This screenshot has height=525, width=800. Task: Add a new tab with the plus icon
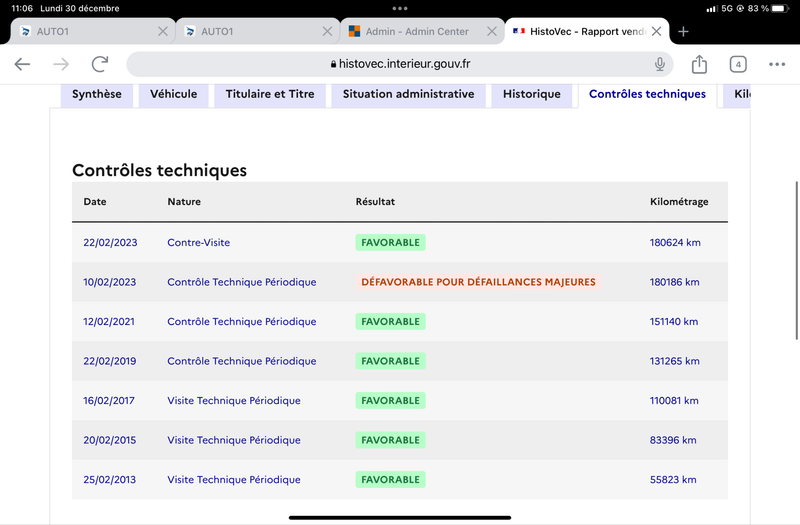[683, 32]
